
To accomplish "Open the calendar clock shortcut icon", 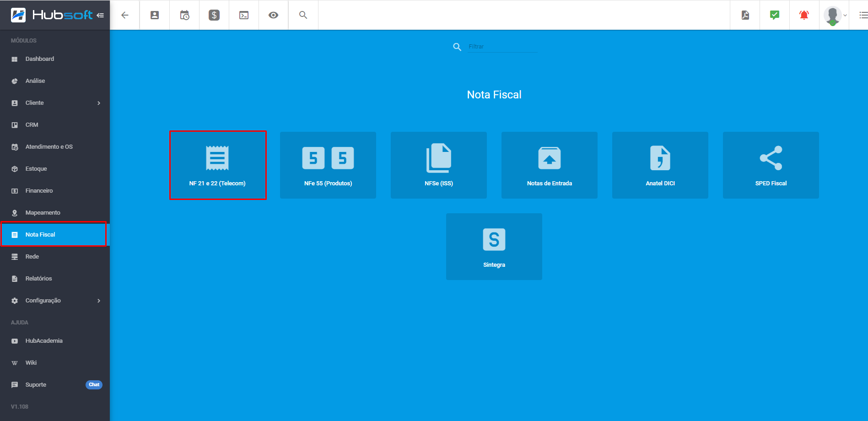I will (x=184, y=15).
